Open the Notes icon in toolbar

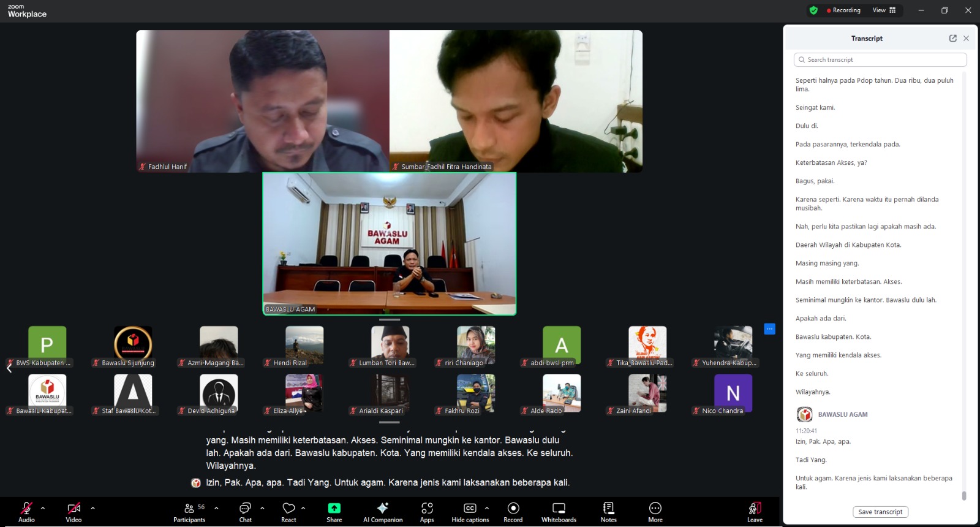point(608,512)
